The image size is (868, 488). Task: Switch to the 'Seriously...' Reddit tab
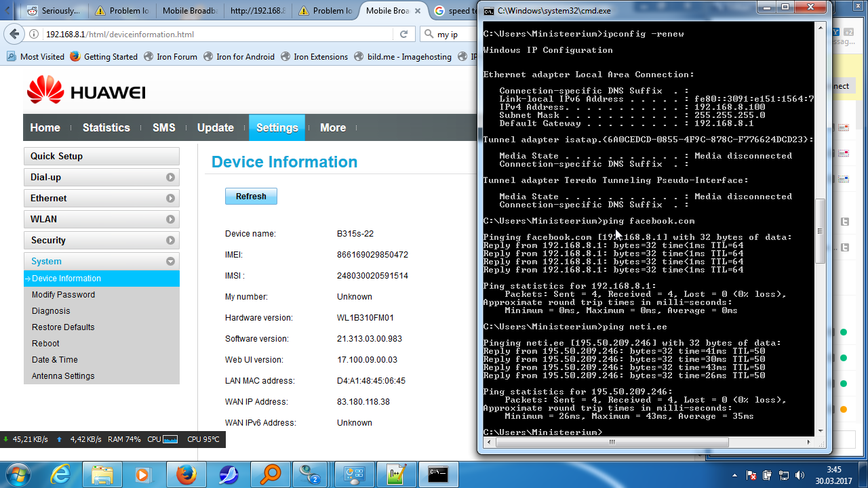click(54, 11)
